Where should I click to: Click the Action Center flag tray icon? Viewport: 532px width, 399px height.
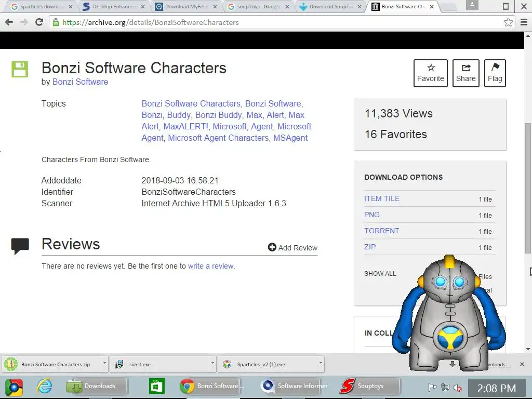(432, 387)
